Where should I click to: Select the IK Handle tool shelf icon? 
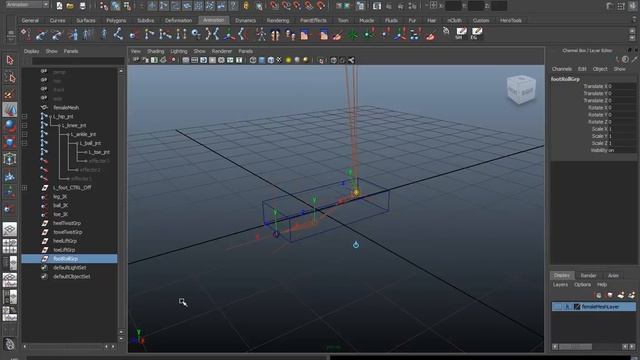coord(133,34)
